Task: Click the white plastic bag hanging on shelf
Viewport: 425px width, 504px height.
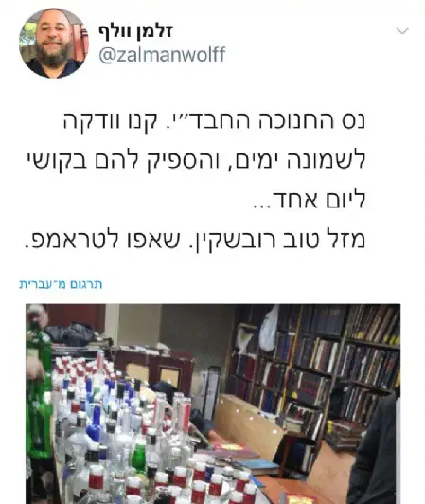Action: point(269,329)
